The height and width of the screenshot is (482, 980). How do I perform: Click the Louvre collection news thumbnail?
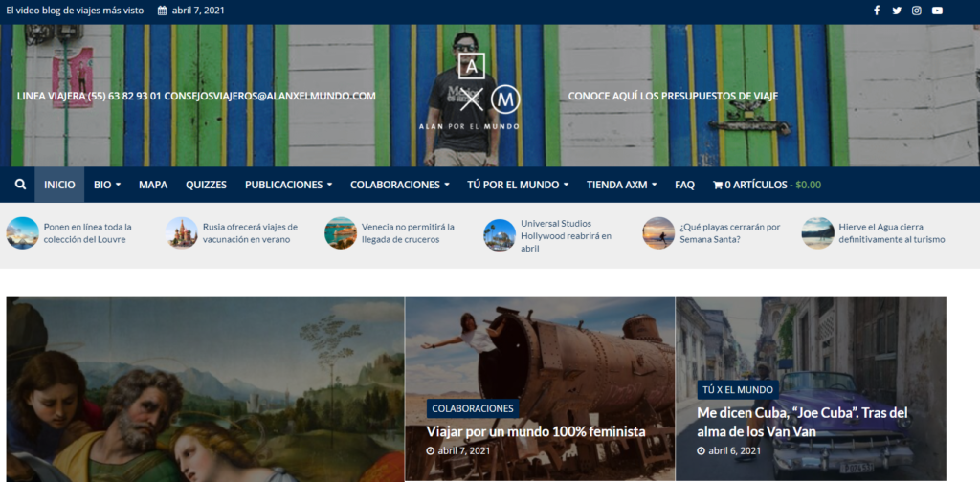[23, 233]
